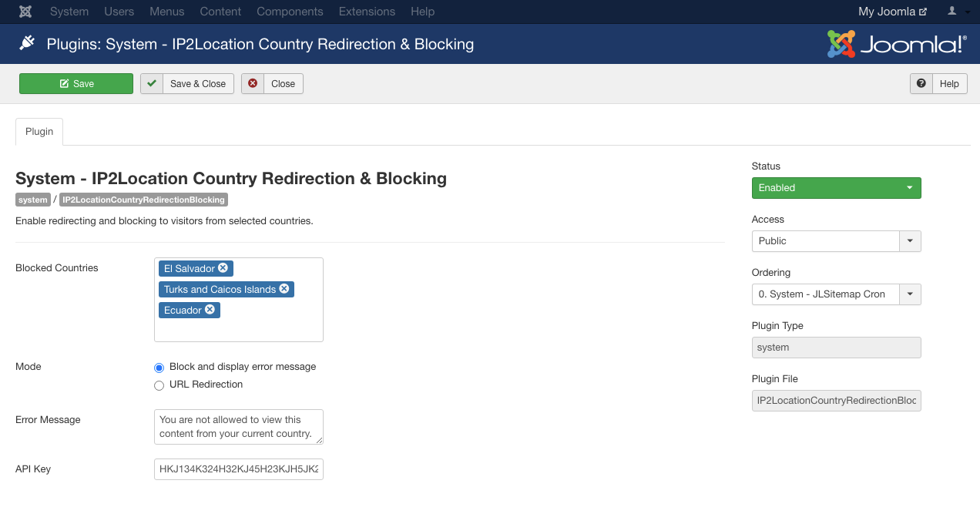Image resolution: width=980 pixels, height=524 pixels.
Task: Select URL Redirection mode
Action: point(159,385)
